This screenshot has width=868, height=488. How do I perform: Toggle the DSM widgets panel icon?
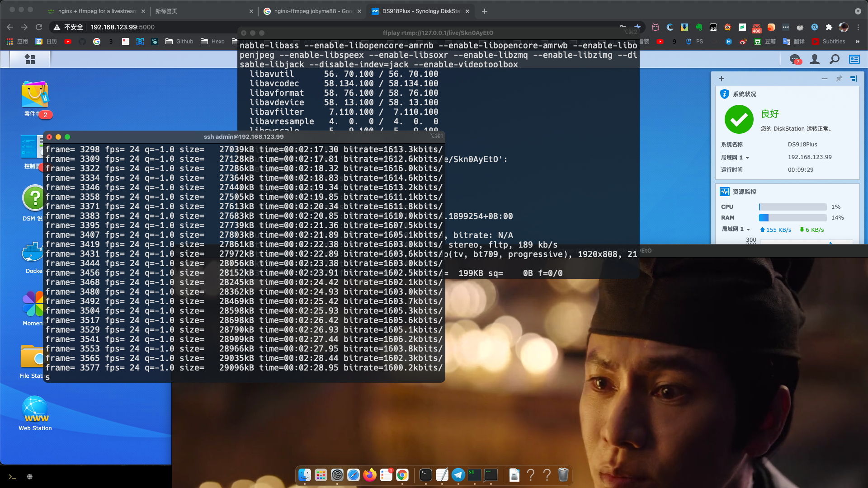(x=854, y=59)
